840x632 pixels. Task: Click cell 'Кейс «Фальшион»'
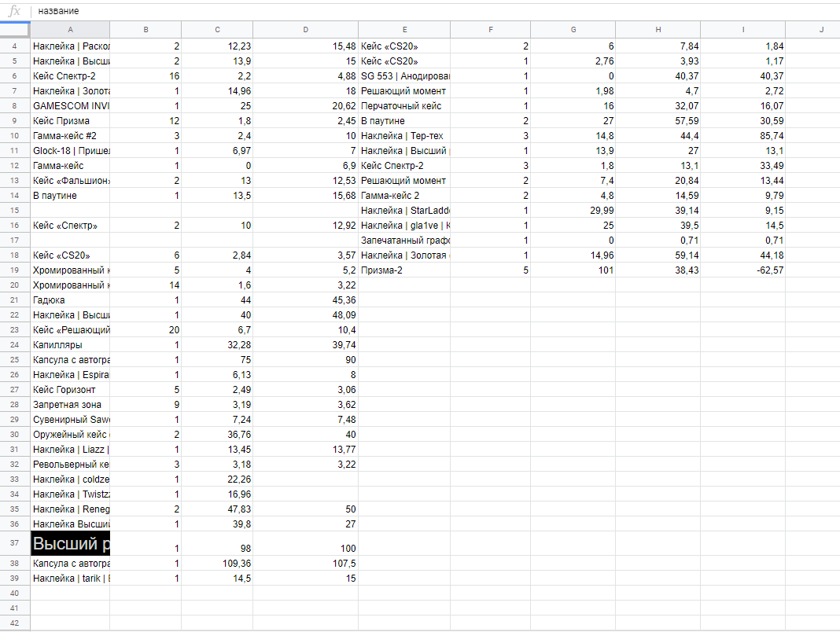click(x=70, y=181)
